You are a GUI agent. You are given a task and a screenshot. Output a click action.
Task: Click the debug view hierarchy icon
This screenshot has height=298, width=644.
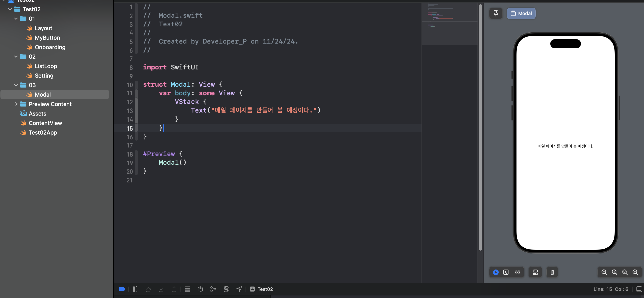pos(200,289)
